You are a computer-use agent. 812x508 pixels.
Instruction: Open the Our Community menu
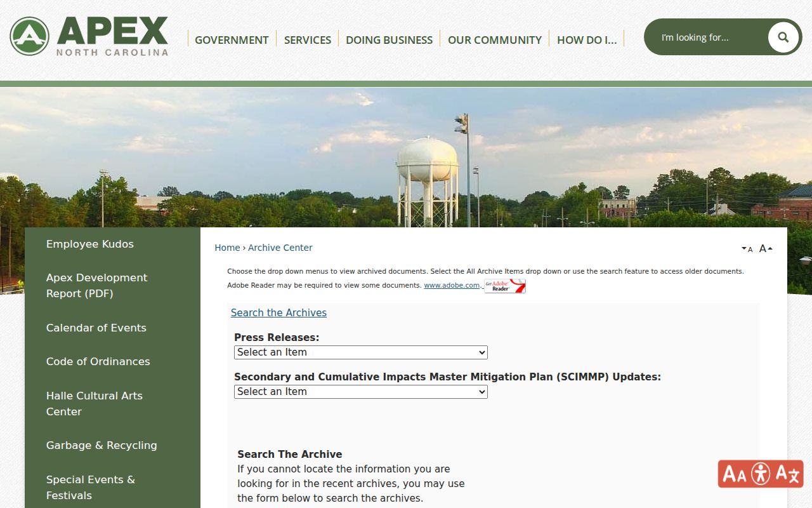tap(495, 39)
